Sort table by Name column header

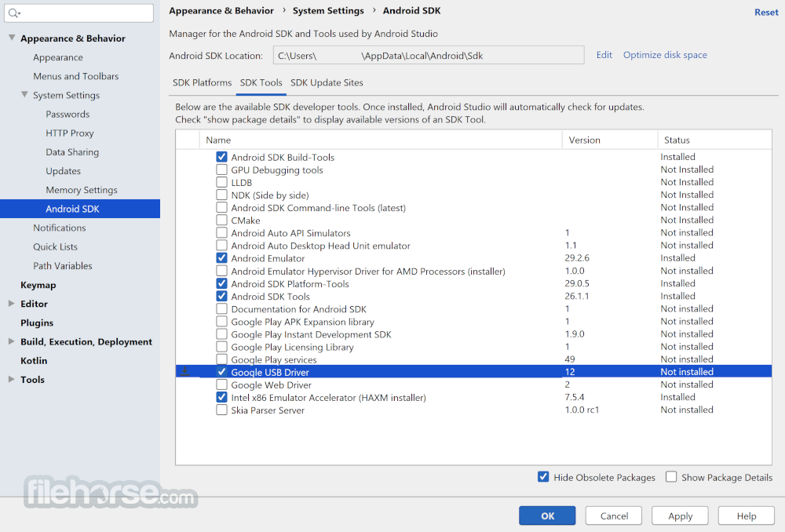(381, 140)
